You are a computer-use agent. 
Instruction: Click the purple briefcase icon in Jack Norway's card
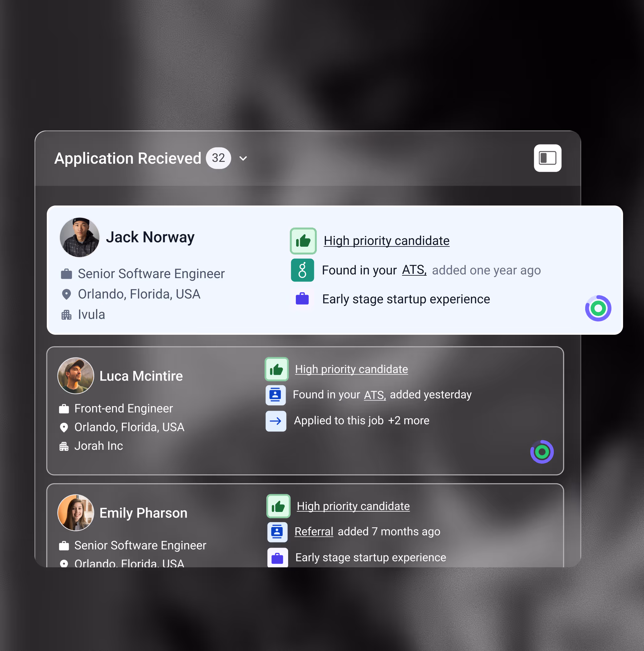tap(302, 299)
